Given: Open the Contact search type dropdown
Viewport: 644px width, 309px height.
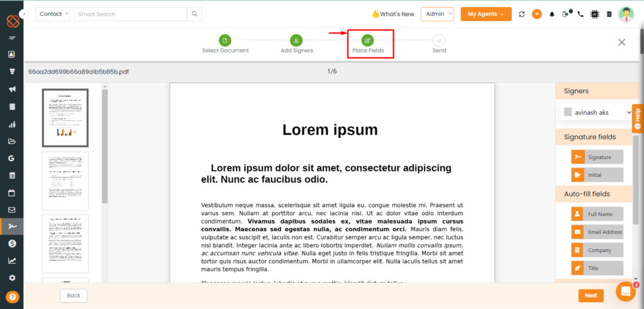Looking at the screenshot, I should point(53,14).
